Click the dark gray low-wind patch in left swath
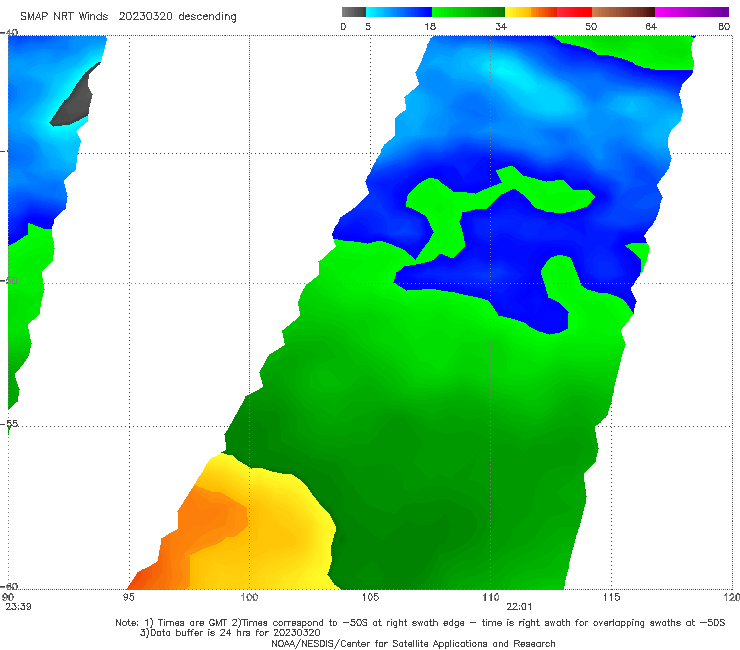740x650 pixels. point(76,101)
